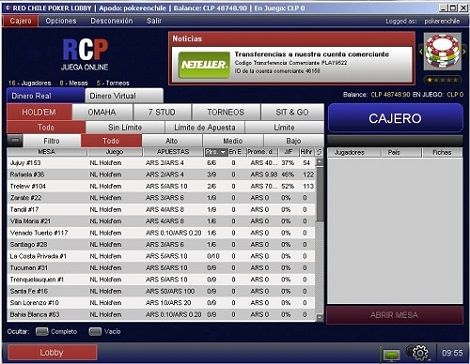Open the Opciones menu
470x364 pixels.
click(61, 21)
